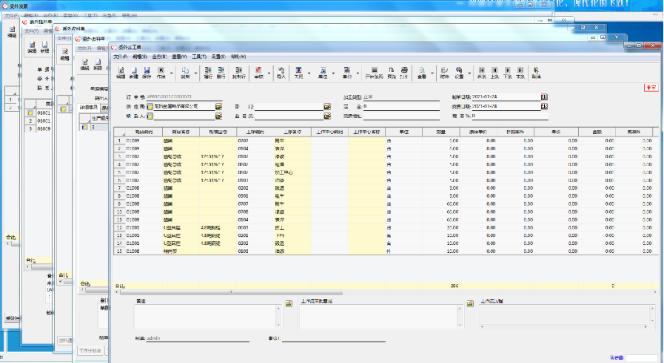This screenshot has height=363, width=664.
Task: Open the calendar picker for the delivery date
Action: pyautogui.click(x=544, y=106)
